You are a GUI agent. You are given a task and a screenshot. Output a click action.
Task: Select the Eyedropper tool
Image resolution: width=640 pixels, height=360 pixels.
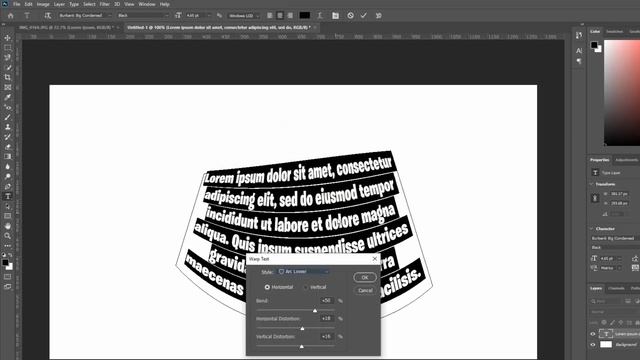[8, 97]
